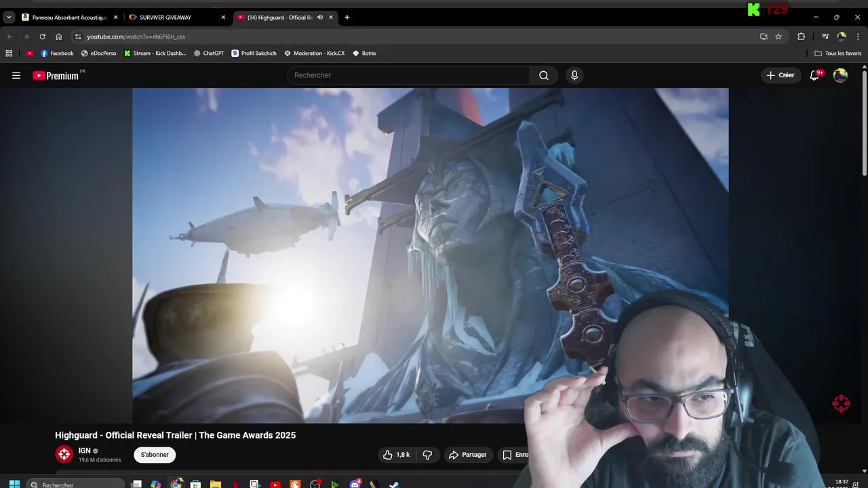Open the Windows Start menu
The height and width of the screenshot is (488, 868).
[14, 484]
